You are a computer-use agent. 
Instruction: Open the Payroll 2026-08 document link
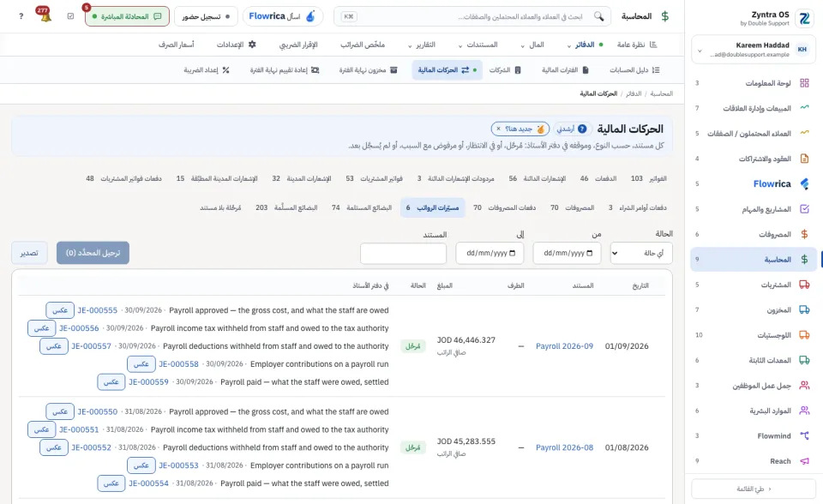pyautogui.click(x=564, y=447)
